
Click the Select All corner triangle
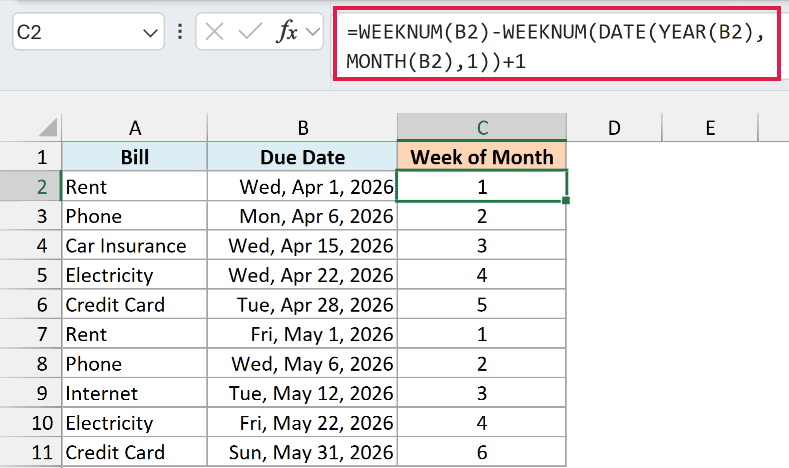(x=48, y=127)
